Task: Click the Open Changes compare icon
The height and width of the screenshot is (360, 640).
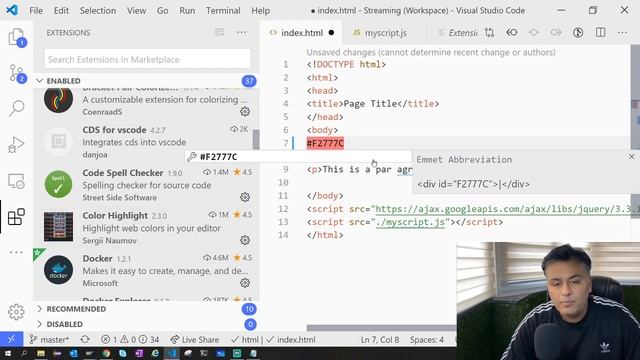Action: (489, 33)
